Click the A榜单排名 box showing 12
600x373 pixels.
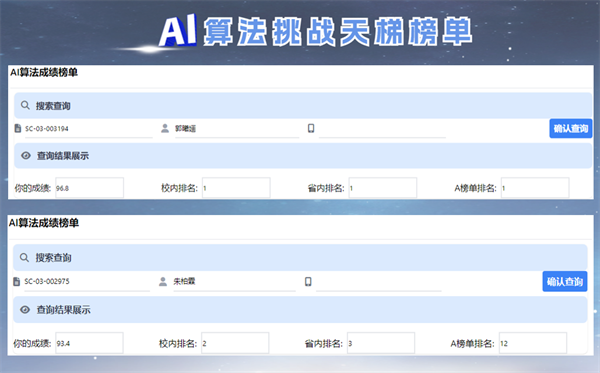(533, 343)
